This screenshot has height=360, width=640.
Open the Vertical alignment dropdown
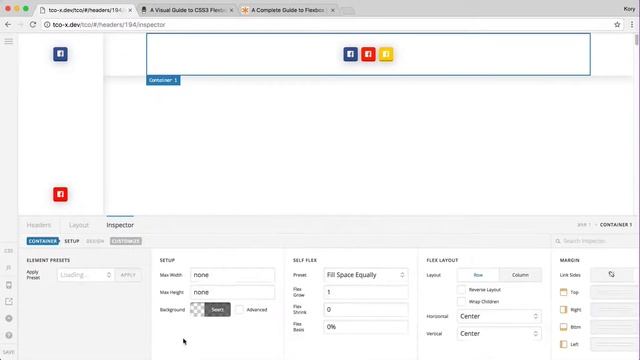[x=499, y=333]
